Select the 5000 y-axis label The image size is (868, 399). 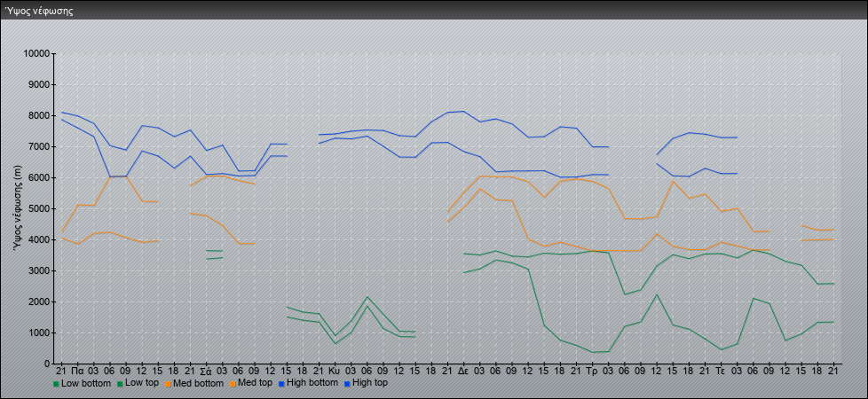(39, 208)
